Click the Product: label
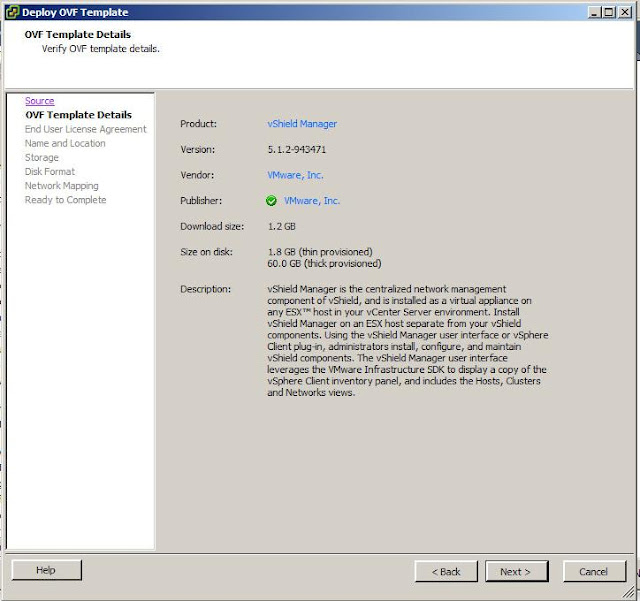Image resolution: width=640 pixels, height=601 pixels. pyautogui.click(x=198, y=124)
